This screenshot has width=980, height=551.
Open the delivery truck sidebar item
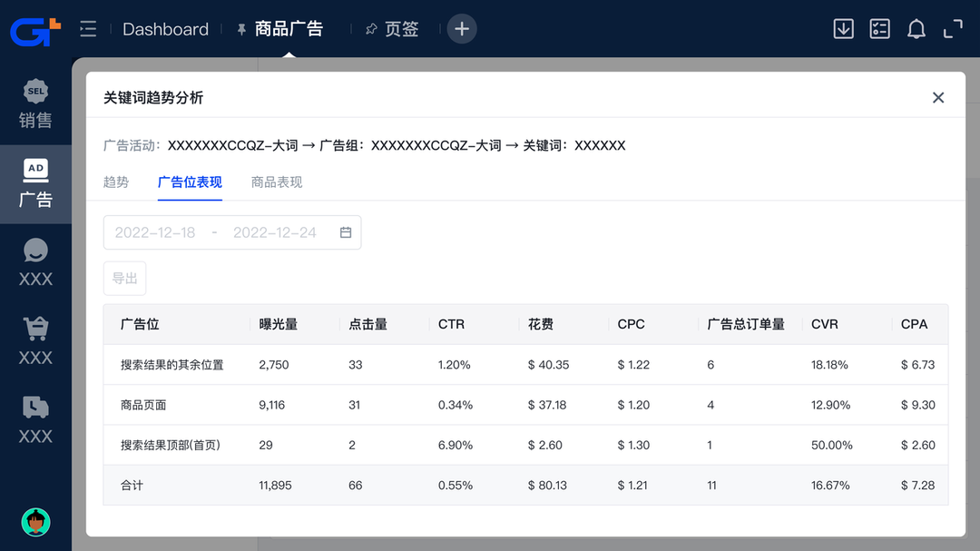35,420
